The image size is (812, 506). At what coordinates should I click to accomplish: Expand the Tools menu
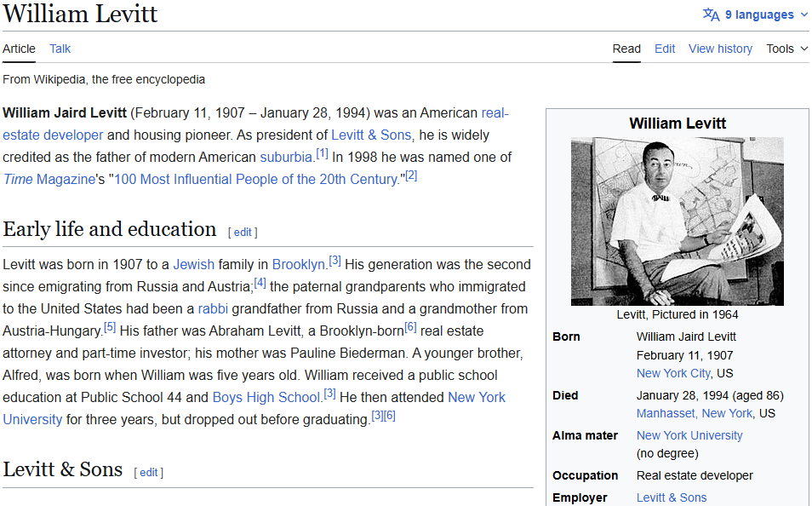coord(786,49)
